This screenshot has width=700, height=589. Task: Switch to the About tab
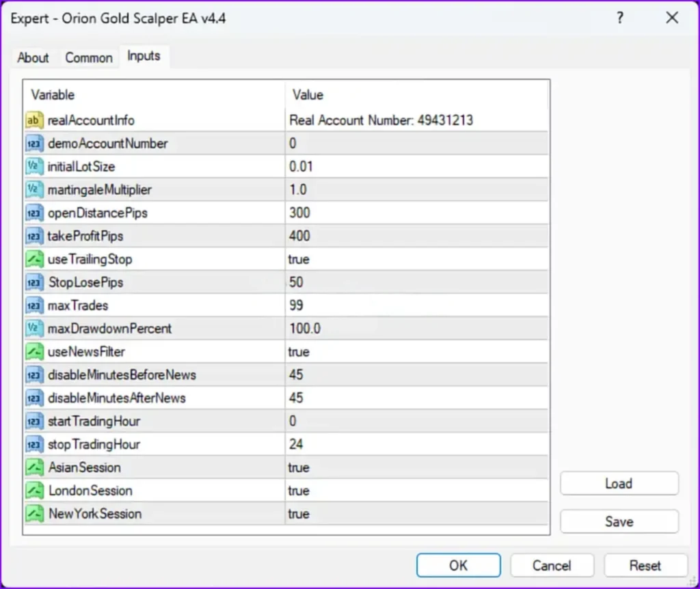tap(33, 58)
